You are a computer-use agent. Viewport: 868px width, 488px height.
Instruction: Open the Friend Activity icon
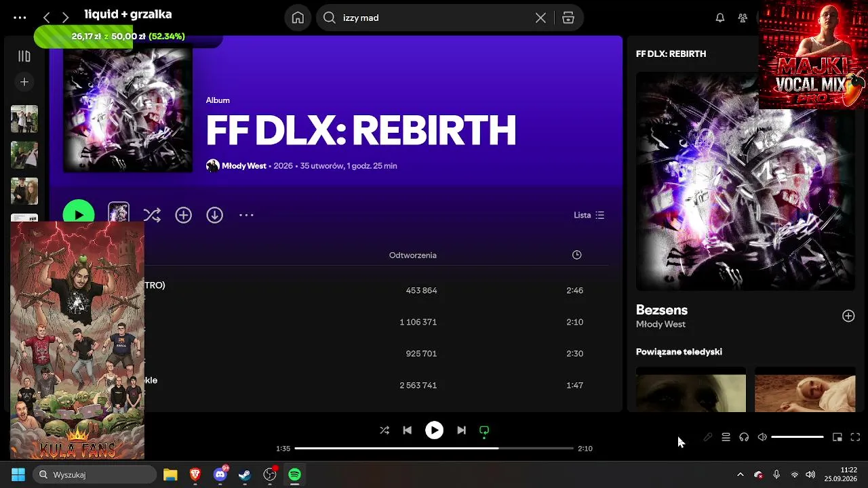click(743, 18)
